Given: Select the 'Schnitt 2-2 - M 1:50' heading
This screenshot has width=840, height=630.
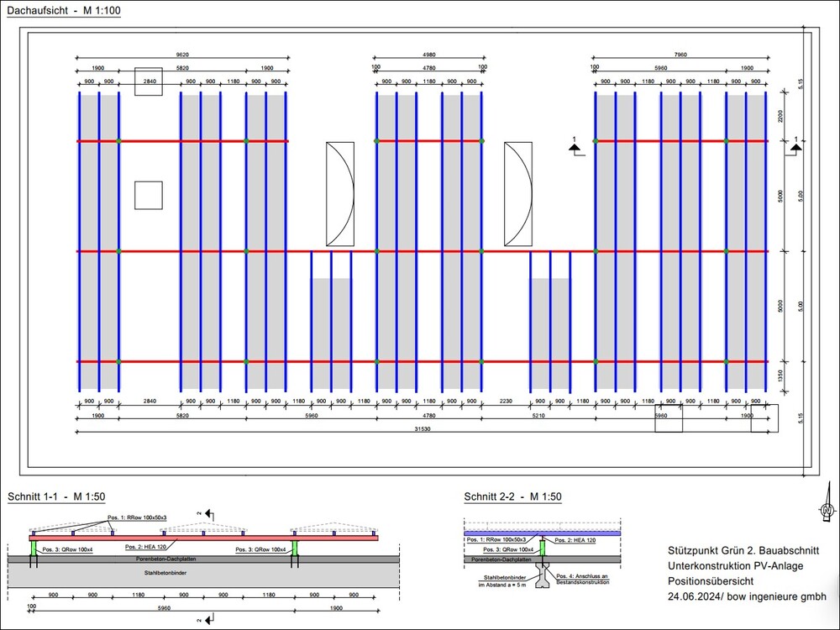Looking at the screenshot, I should pyautogui.click(x=512, y=496).
